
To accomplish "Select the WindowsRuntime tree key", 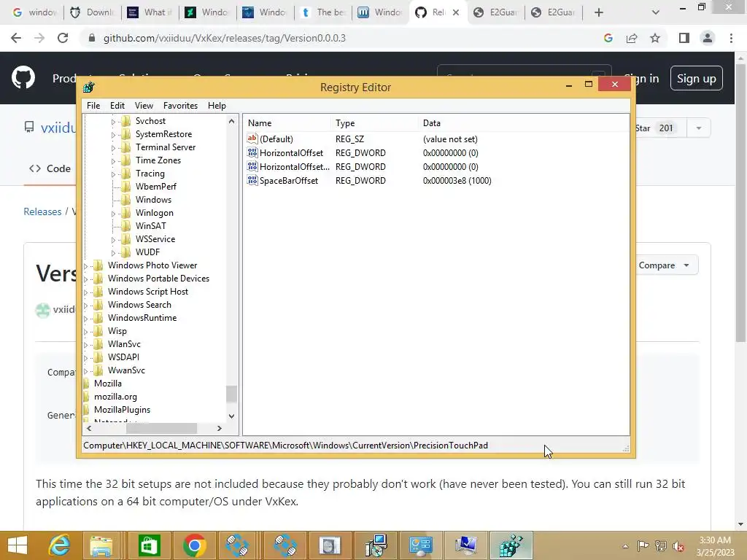I will pos(142,318).
